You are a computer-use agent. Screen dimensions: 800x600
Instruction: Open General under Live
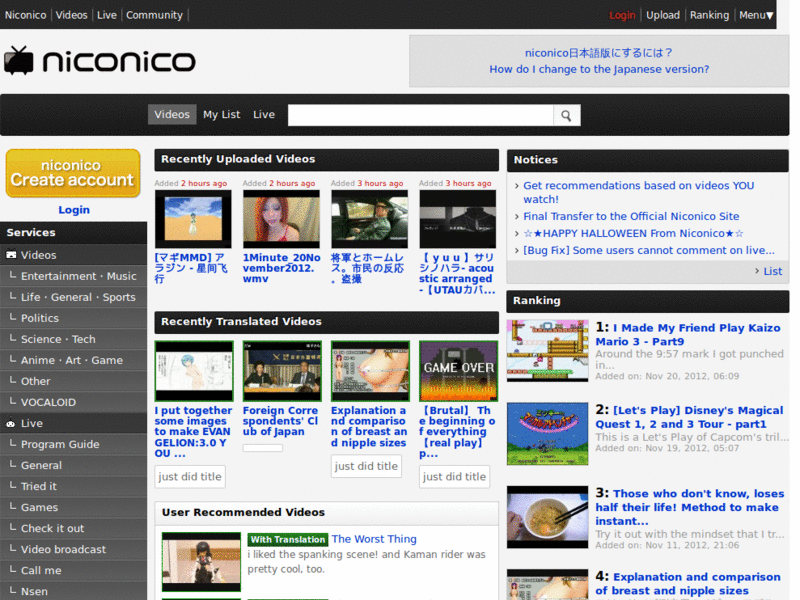[73, 465]
